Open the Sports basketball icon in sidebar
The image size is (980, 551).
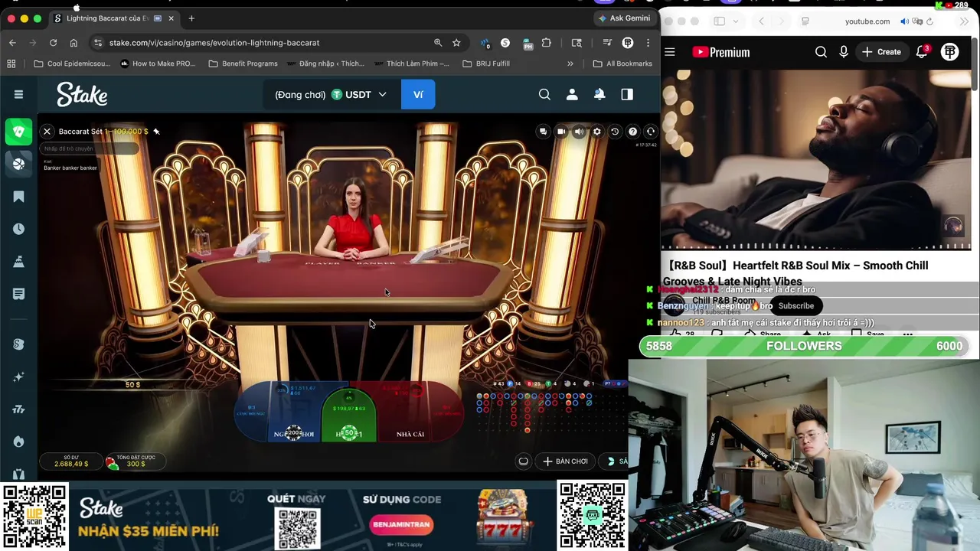pos(18,163)
